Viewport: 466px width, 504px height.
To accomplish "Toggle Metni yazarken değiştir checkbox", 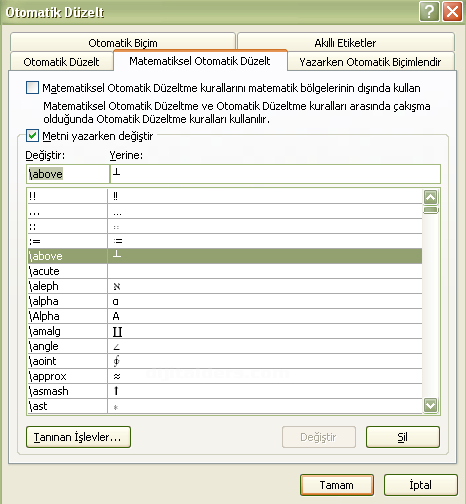I will point(32,136).
